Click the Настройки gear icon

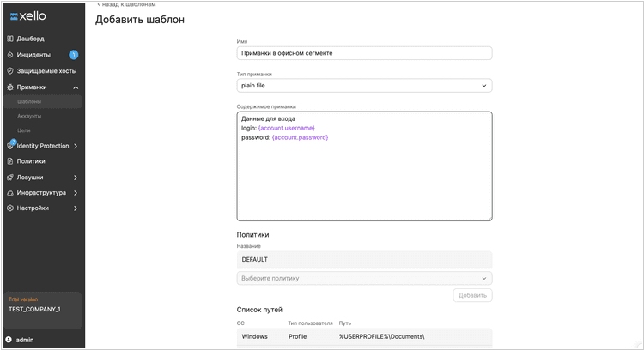click(x=10, y=208)
